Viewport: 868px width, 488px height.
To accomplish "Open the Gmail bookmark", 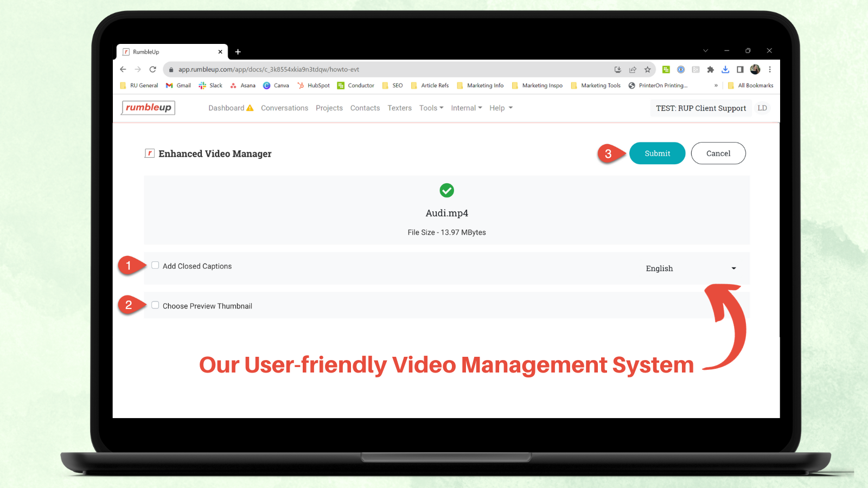I will point(178,85).
